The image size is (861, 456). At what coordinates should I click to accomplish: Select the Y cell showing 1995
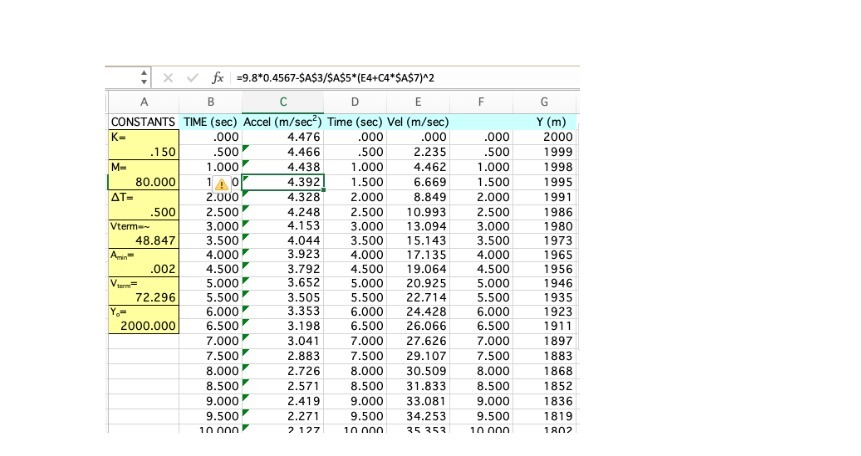(544, 182)
